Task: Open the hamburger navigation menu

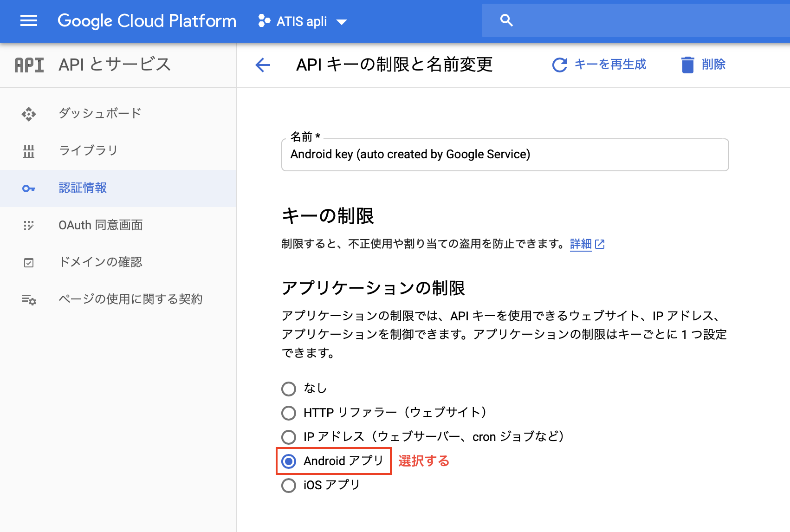Action: (29, 21)
